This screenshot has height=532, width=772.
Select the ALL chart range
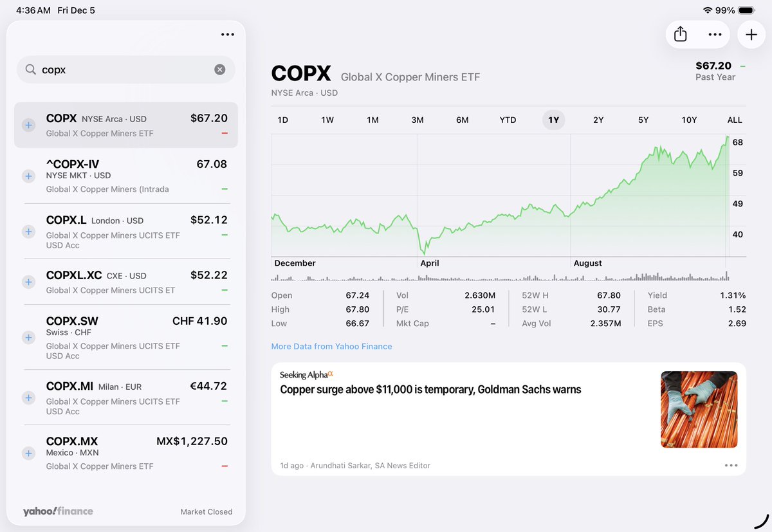pyautogui.click(x=735, y=120)
